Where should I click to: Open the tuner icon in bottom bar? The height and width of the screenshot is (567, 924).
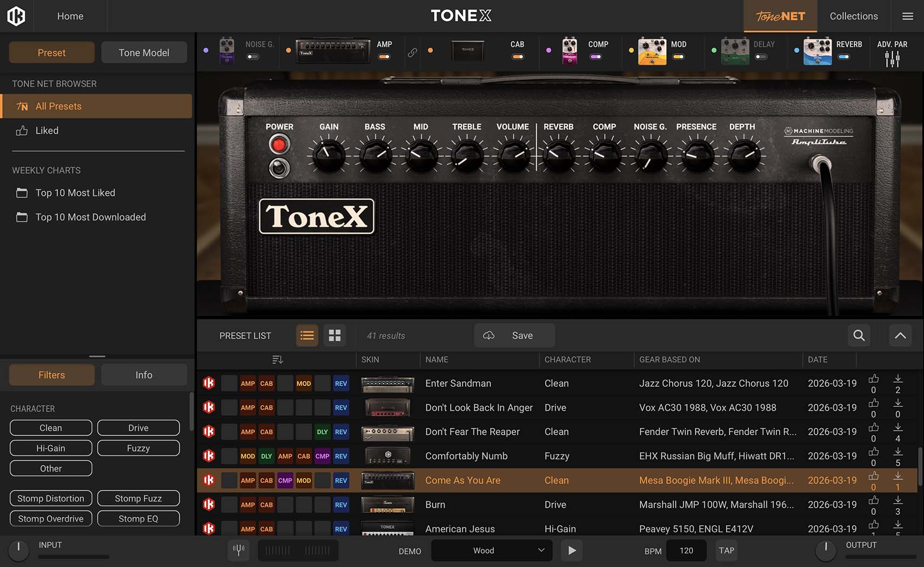[238, 550]
